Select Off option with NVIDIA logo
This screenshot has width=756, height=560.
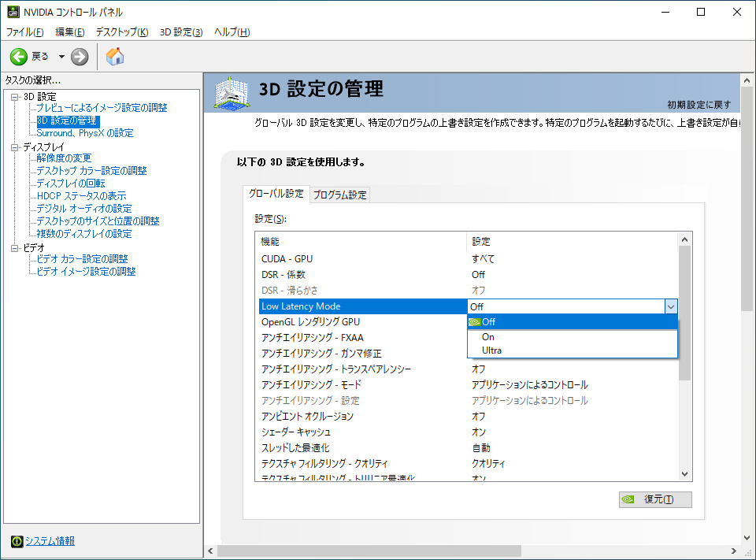pos(488,321)
